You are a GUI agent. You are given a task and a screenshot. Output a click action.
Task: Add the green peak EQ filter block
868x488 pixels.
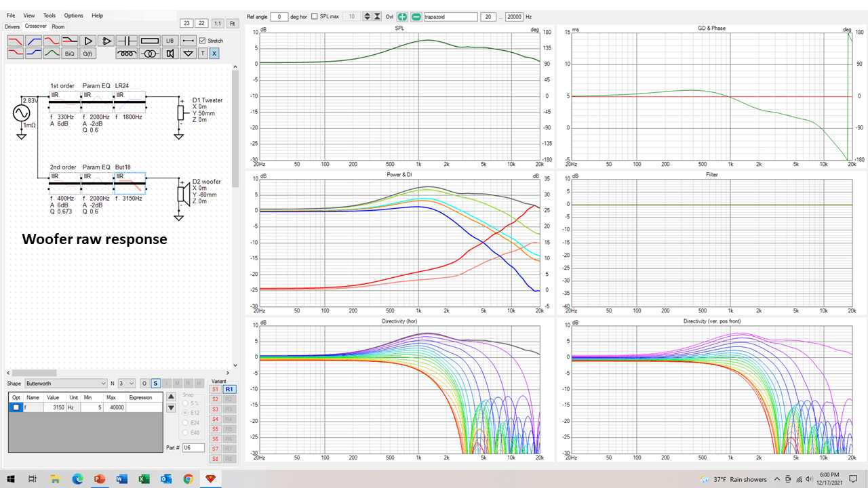coord(52,53)
